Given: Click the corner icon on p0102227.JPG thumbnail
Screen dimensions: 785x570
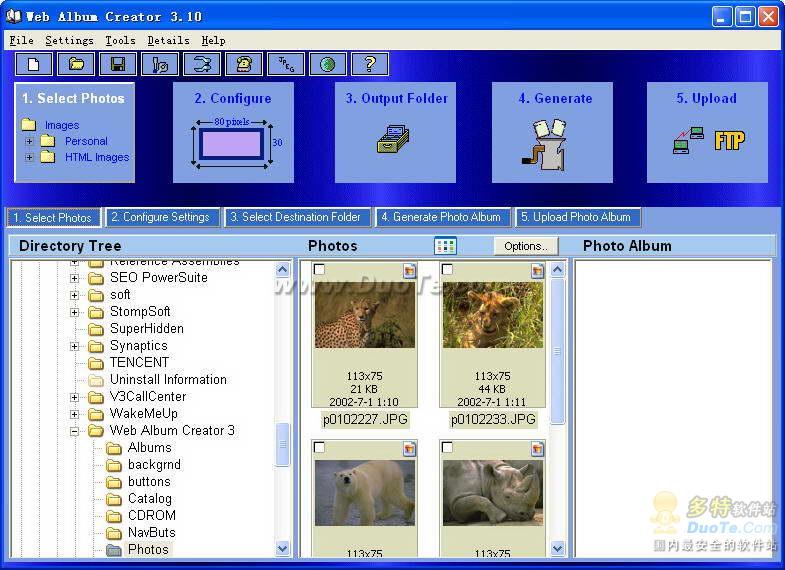Looking at the screenshot, I should tap(410, 271).
